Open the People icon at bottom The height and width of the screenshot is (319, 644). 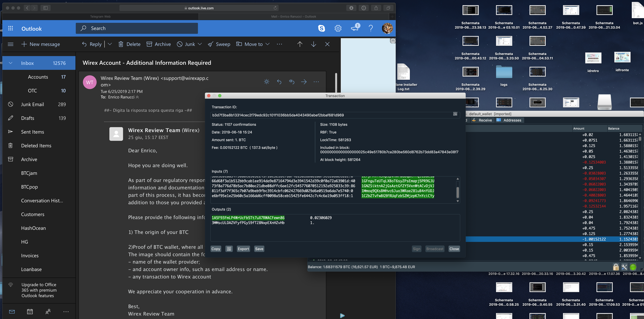click(48, 311)
